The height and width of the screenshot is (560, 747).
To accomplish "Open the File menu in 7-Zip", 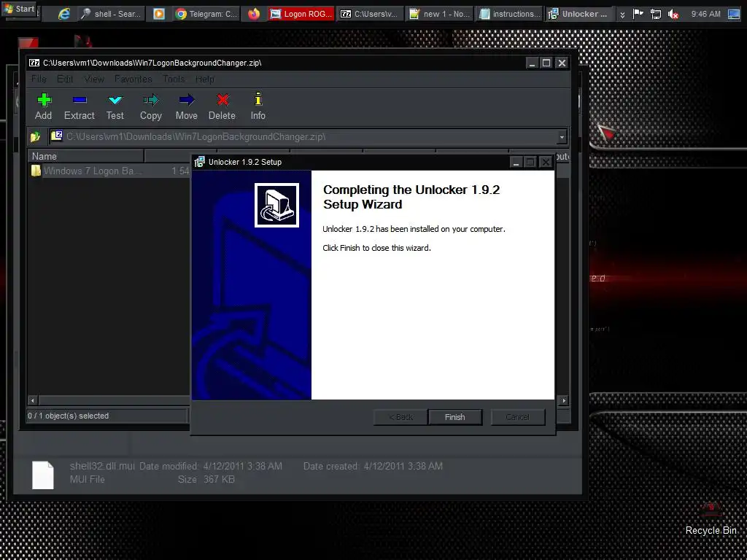I will pos(39,79).
